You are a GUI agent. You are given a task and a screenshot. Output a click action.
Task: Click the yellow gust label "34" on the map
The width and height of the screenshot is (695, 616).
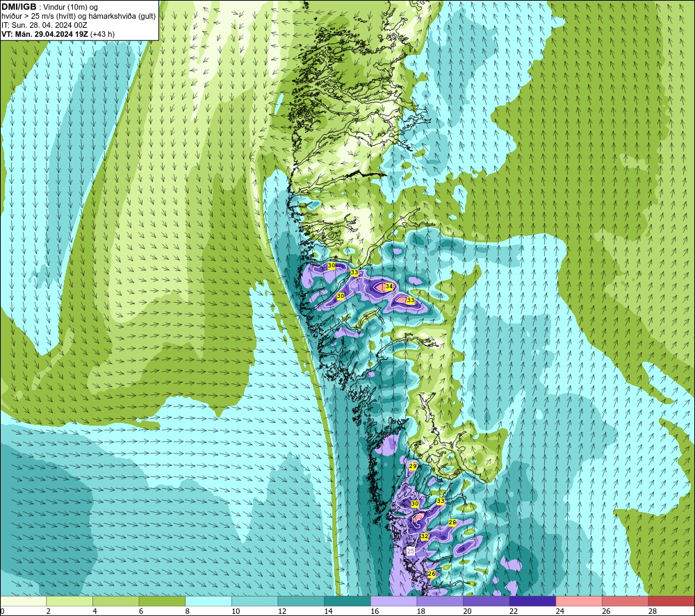click(x=389, y=287)
